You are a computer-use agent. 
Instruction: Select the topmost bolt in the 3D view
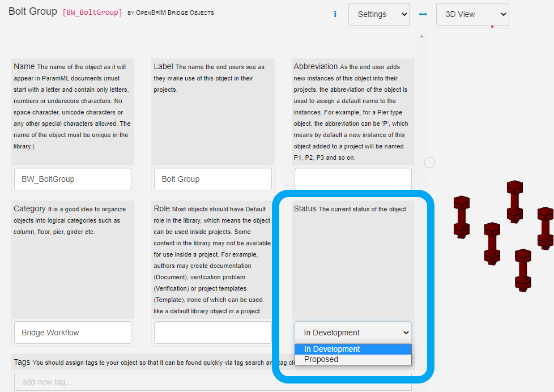[x=514, y=201]
